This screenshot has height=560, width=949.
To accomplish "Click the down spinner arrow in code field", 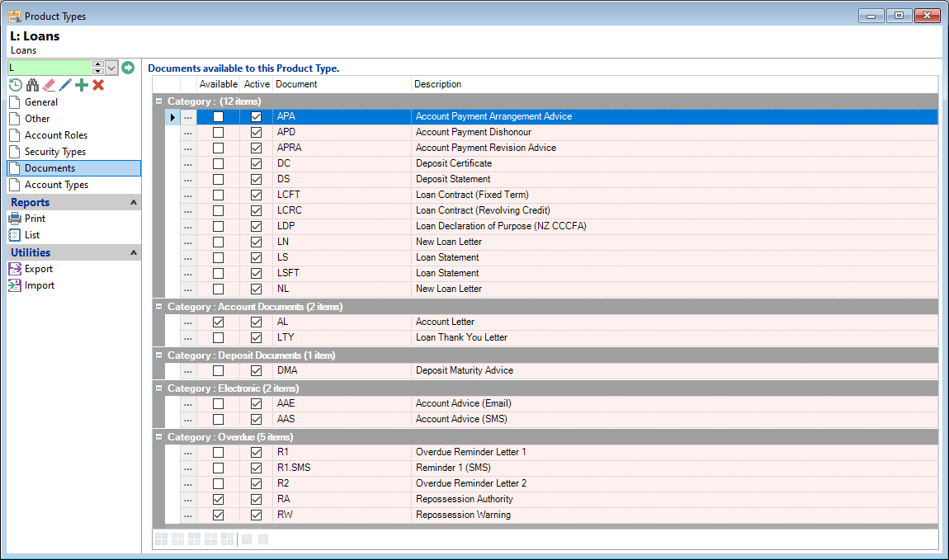I will click(x=98, y=71).
